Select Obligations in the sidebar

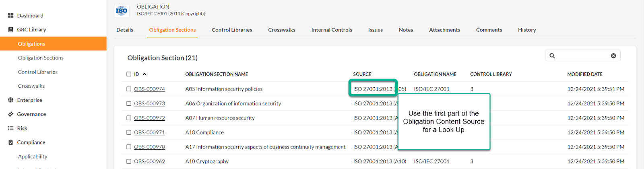(x=53, y=43)
